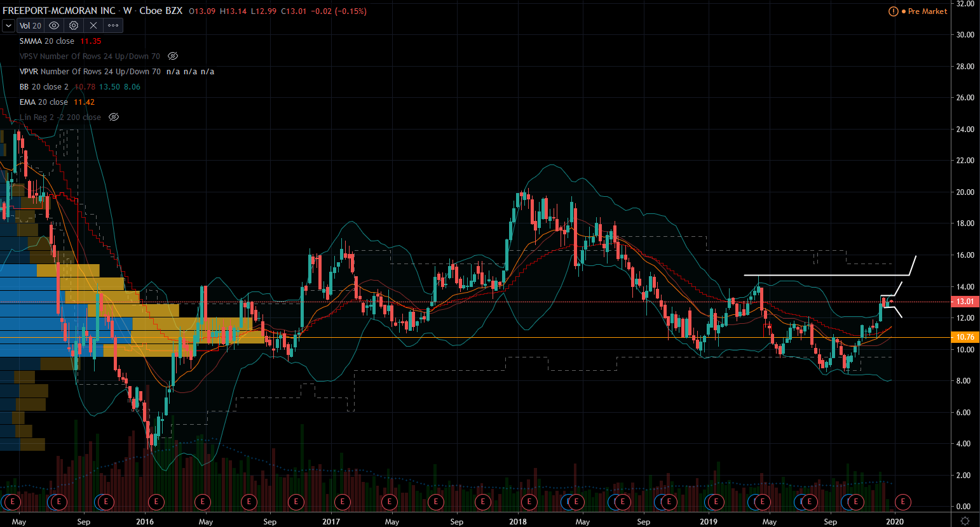This screenshot has height=527, width=980.
Task: Select the Vol 20 legend label
Action: pyautogui.click(x=31, y=25)
